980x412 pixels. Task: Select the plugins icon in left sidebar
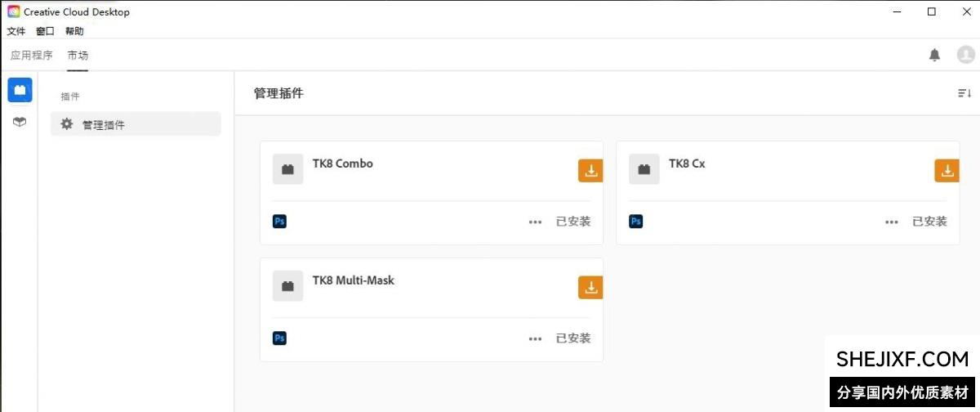tap(20, 90)
